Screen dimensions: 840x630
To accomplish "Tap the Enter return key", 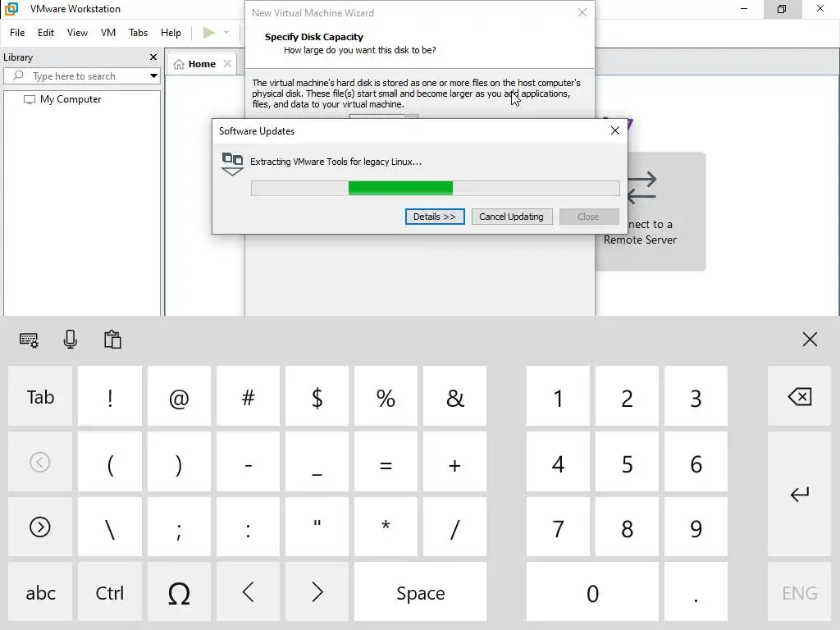I will click(799, 494).
